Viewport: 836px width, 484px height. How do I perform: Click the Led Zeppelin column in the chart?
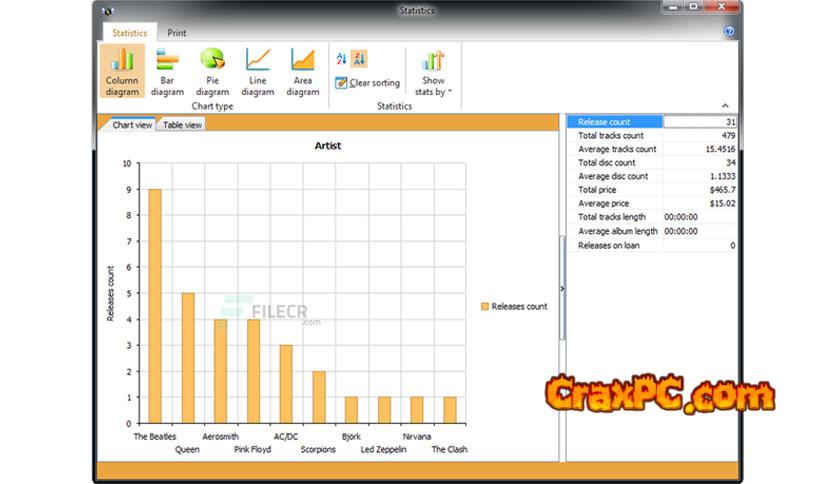(384, 410)
